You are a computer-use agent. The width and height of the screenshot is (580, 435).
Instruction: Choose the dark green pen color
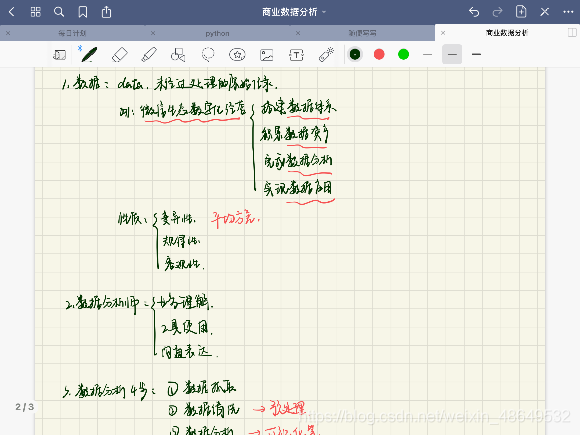click(x=355, y=54)
